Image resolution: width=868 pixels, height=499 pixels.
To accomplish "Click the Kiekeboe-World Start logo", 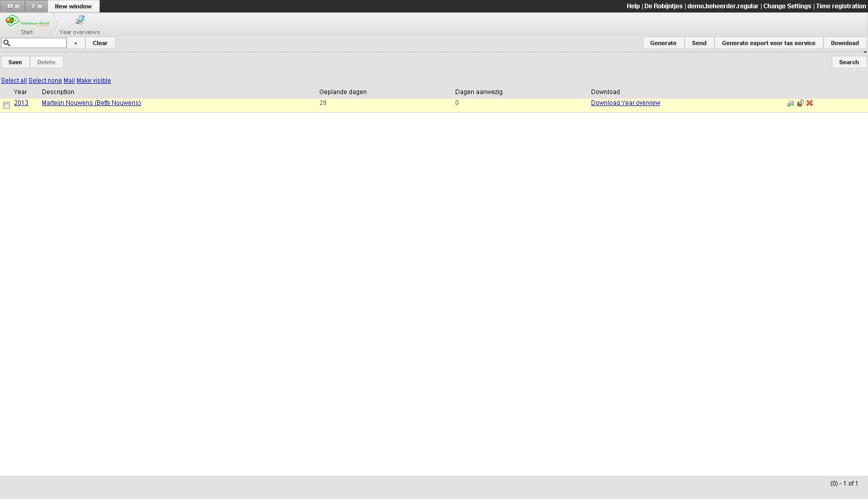I will [x=27, y=22].
